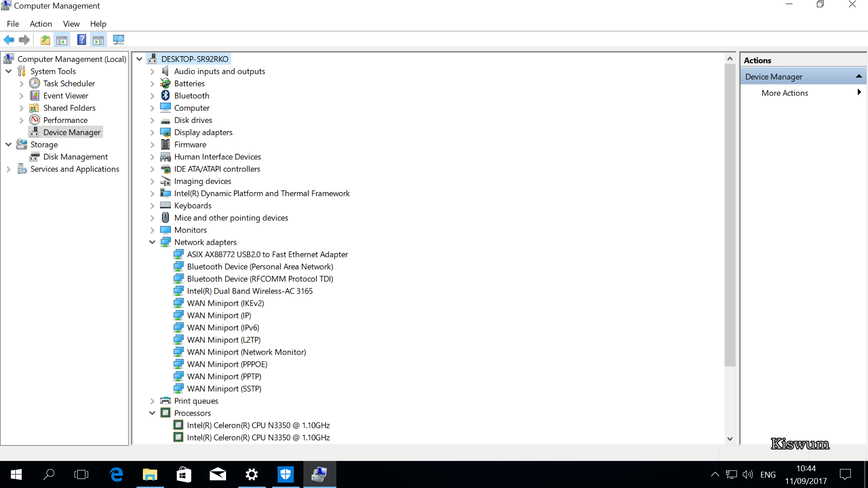Open File Explorer from taskbar
The height and width of the screenshot is (488, 868).
click(150, 474)
